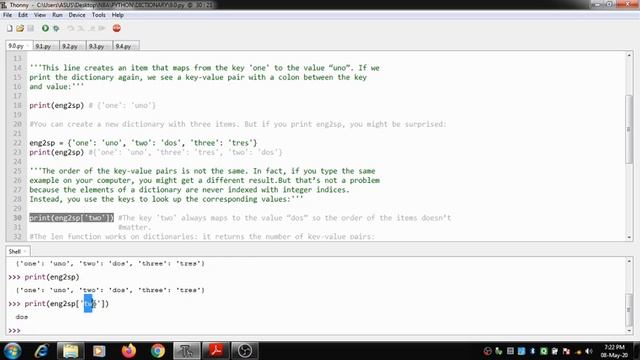640x360 pixels.
Task: Open the media player taskbar icon
Action: (99, 351)
